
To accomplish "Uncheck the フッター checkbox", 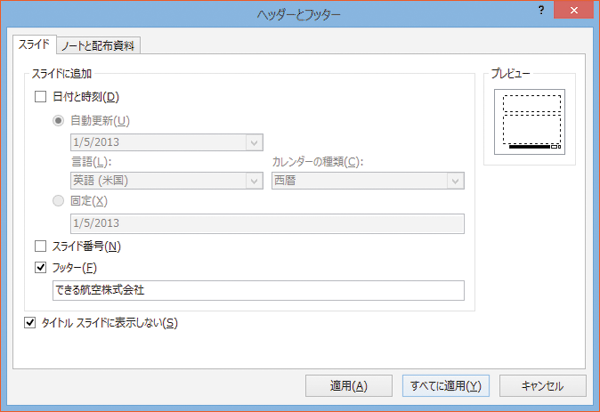I will [41, 267].
